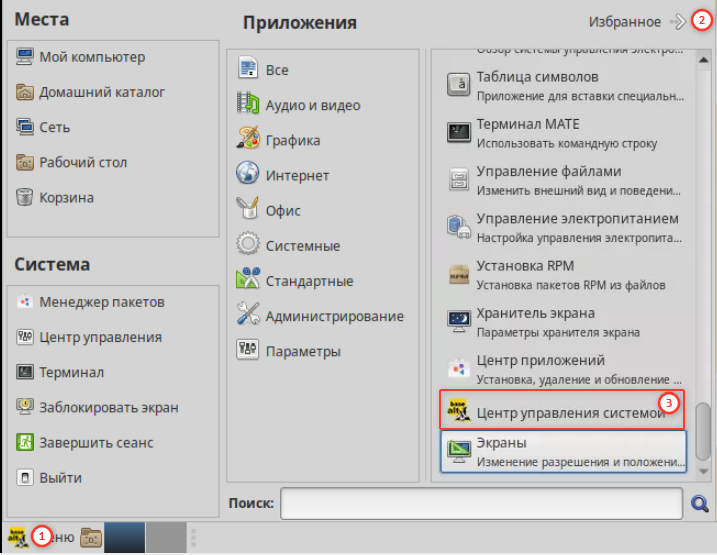Click the lock screen icon

(24, 407)
